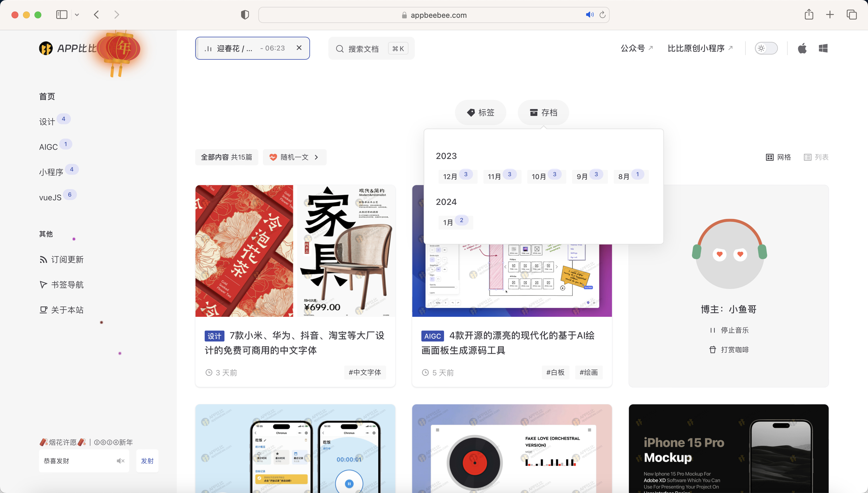Close the music player bar
This screenshot has width=868, height=493.
pyautogui.click(x=299, y=48)
